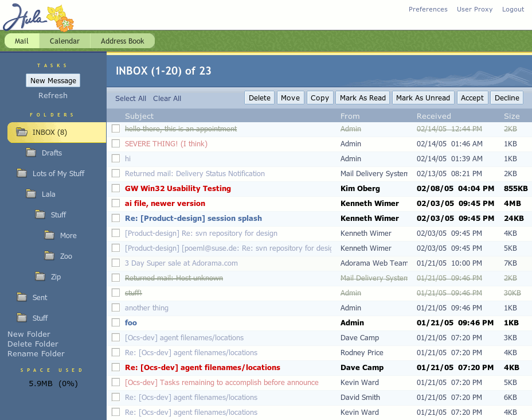
Task: Click Clear All selection
Action: tap(167, 99)
